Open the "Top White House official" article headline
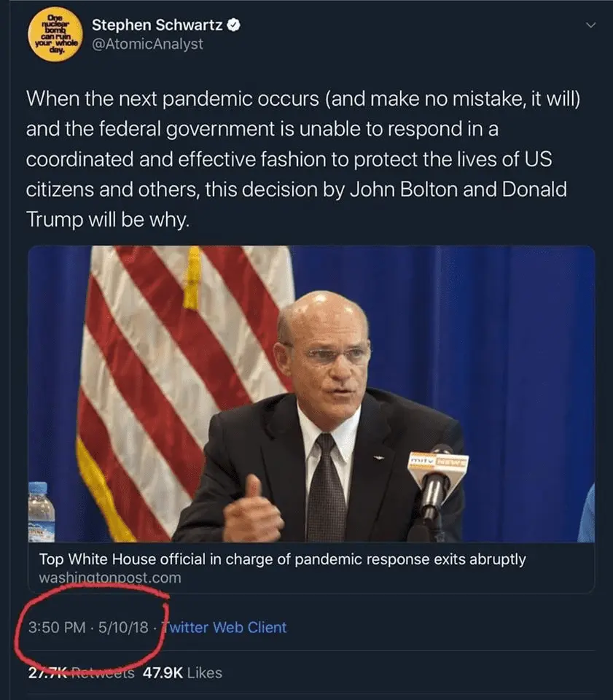The width and height of the screenshot is (613, 700). pyautogui.click(x=282, y=559)
